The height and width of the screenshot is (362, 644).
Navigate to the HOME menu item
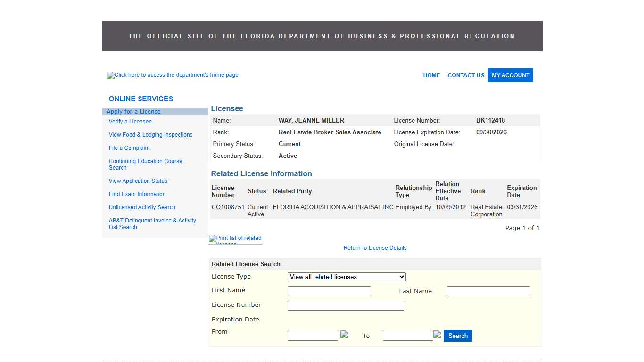tap(431, 75)
